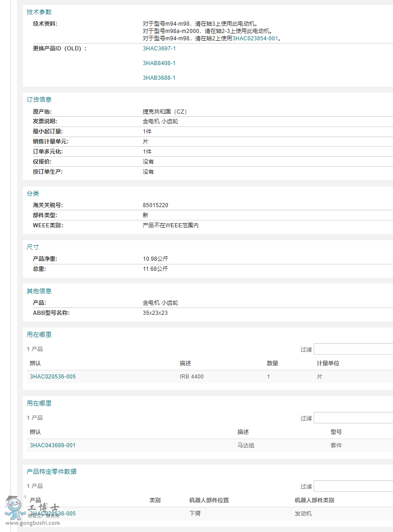Open the 3HAC023854-001 link in 技术资料 text

point(255,38)
